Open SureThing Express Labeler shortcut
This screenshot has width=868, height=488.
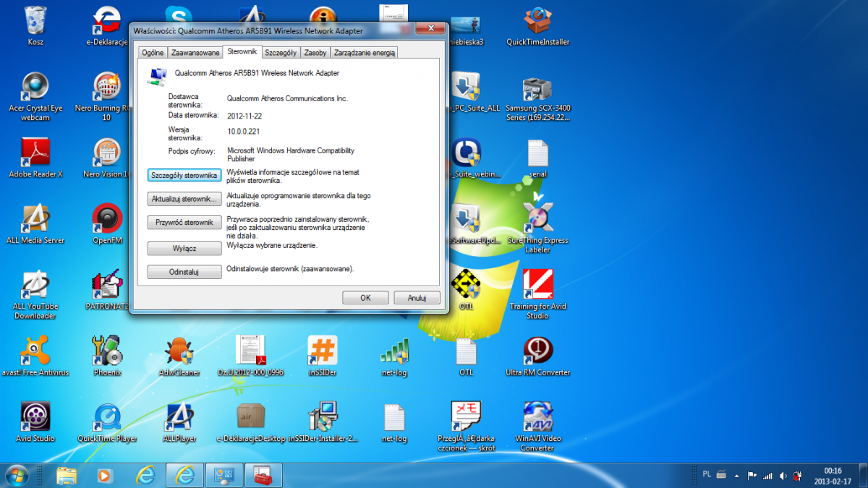[537, 227]
